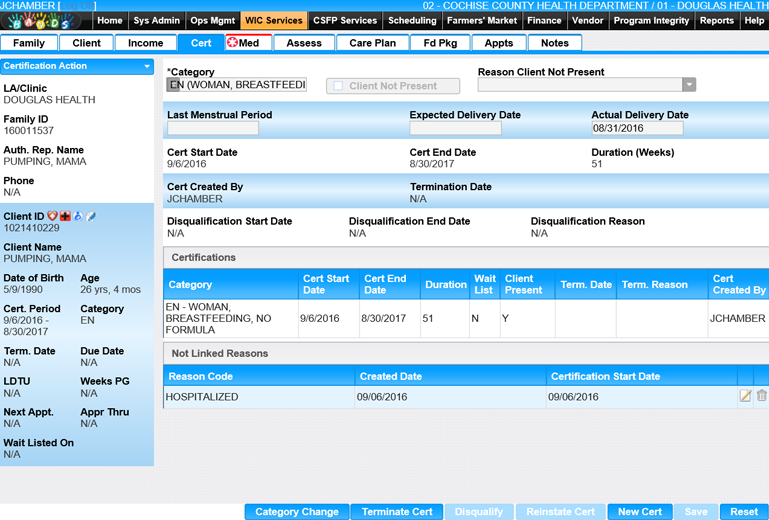Image resolution: width=769 pixels, height=520 pixels.
Task: Open the Scheduling menu
Action: (412, 20)
